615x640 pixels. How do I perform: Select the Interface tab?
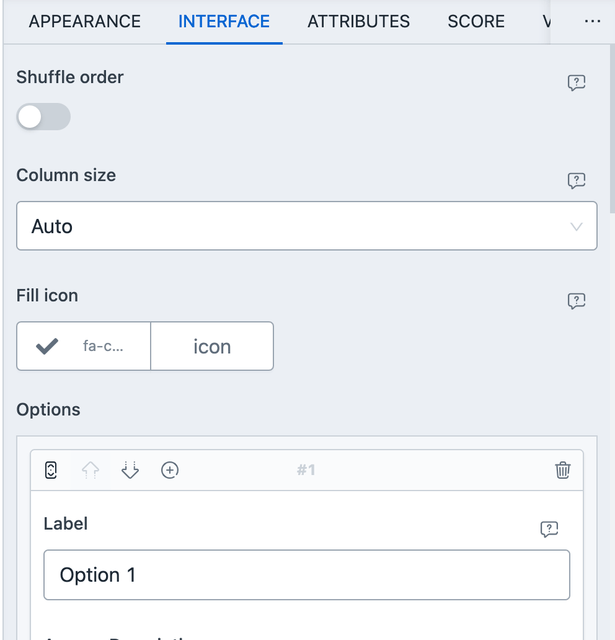(224, 21)
